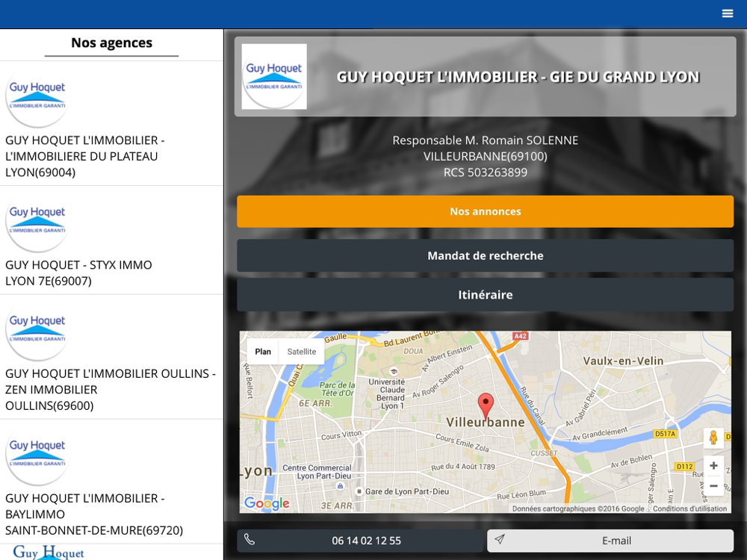747x560 pixels.
Task: Zoom out with the map minus button
Action: [713, 486]
